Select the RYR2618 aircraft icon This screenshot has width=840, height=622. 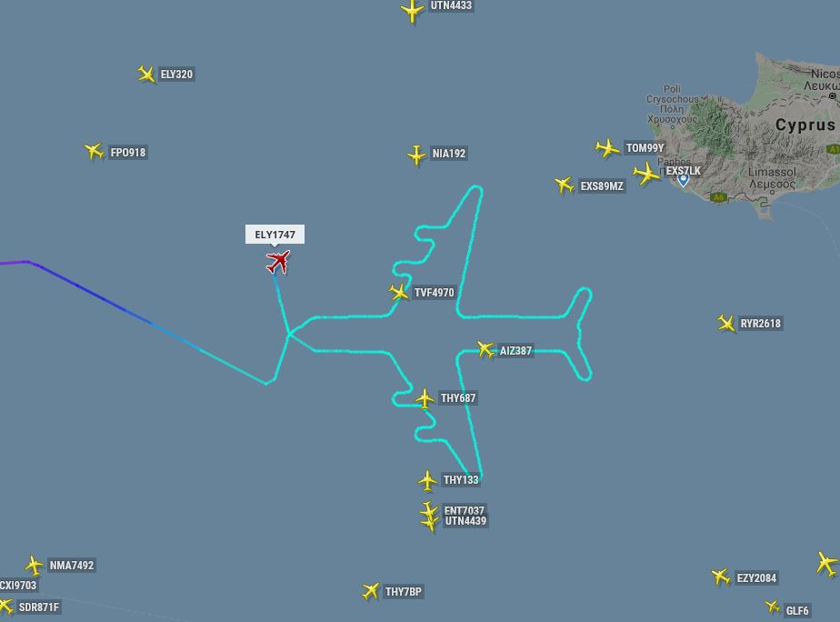[726, 324]
